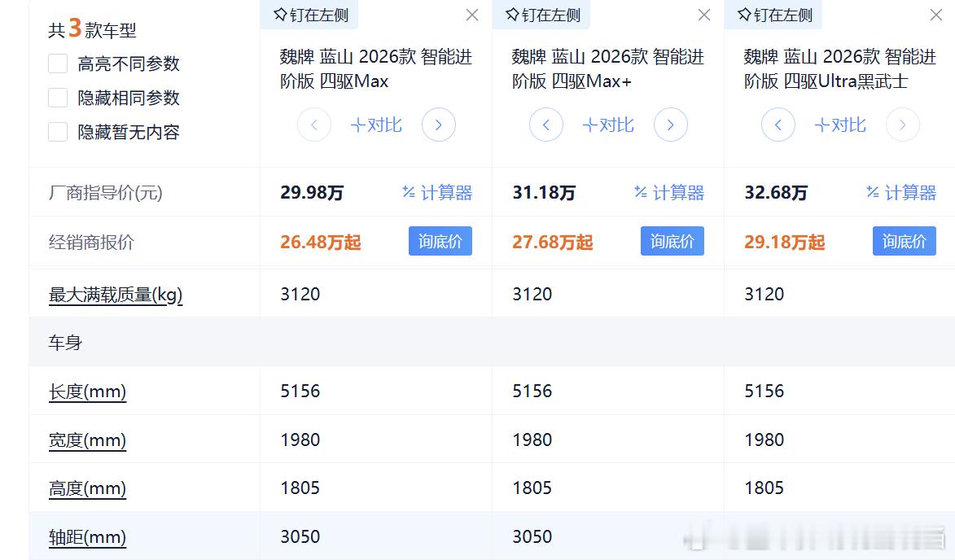Pin the 四驱Ultra黑武士 model to the left
The image size is (955, 560).
pos(775,15)
